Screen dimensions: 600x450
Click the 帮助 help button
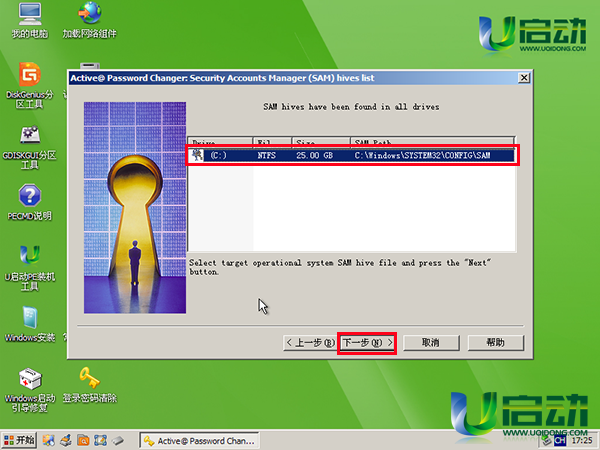click(x=496, y=342)
